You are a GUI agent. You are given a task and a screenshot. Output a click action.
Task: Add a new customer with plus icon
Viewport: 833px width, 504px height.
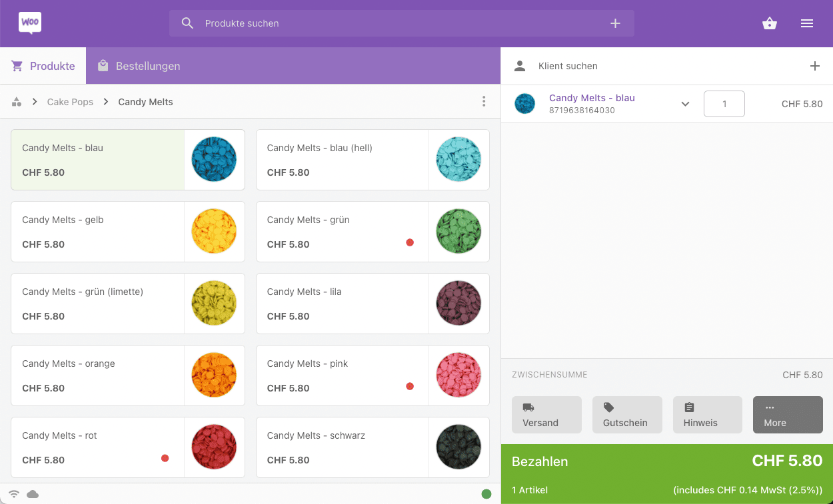point(814,66)
